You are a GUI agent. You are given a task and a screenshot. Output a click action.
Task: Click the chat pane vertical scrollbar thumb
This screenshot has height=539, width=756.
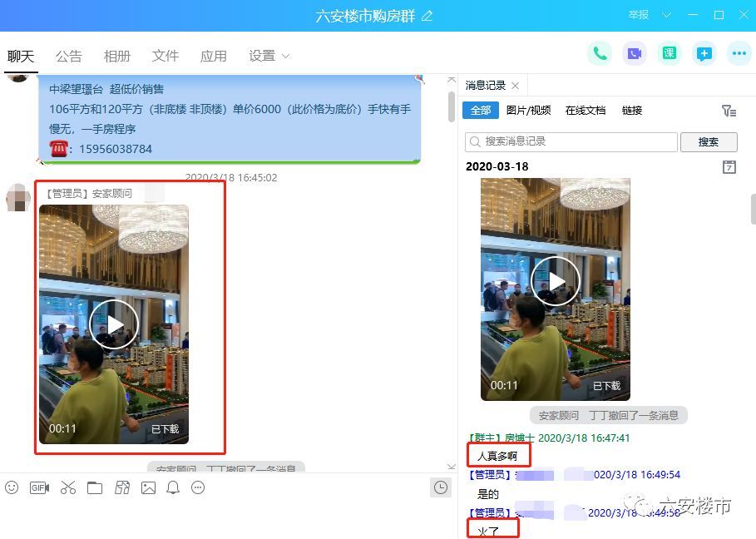pyautogui.click(x=452, y=106)
